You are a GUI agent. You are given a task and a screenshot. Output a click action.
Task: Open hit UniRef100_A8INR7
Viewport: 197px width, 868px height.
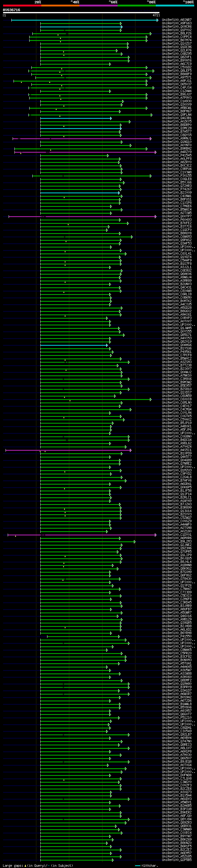tap(177, 20)
